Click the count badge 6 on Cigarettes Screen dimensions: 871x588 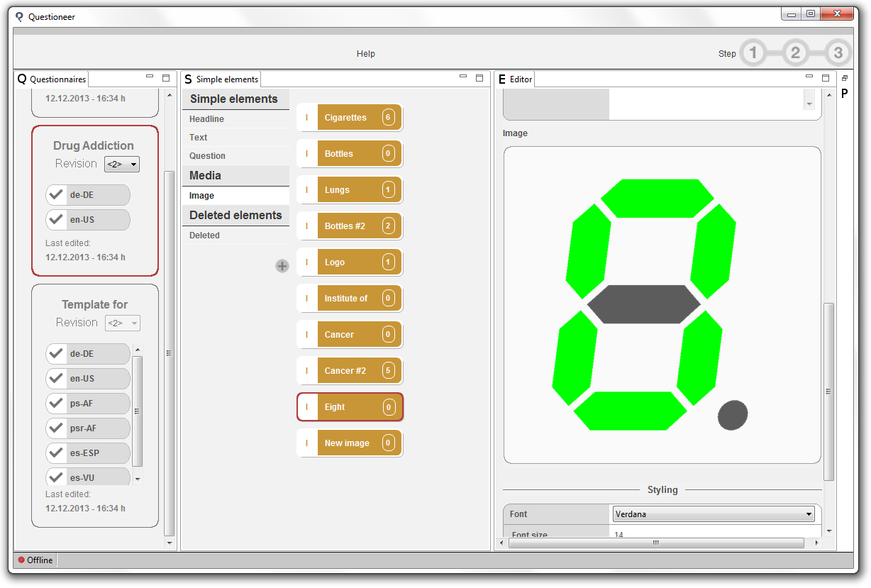(388, 118)
